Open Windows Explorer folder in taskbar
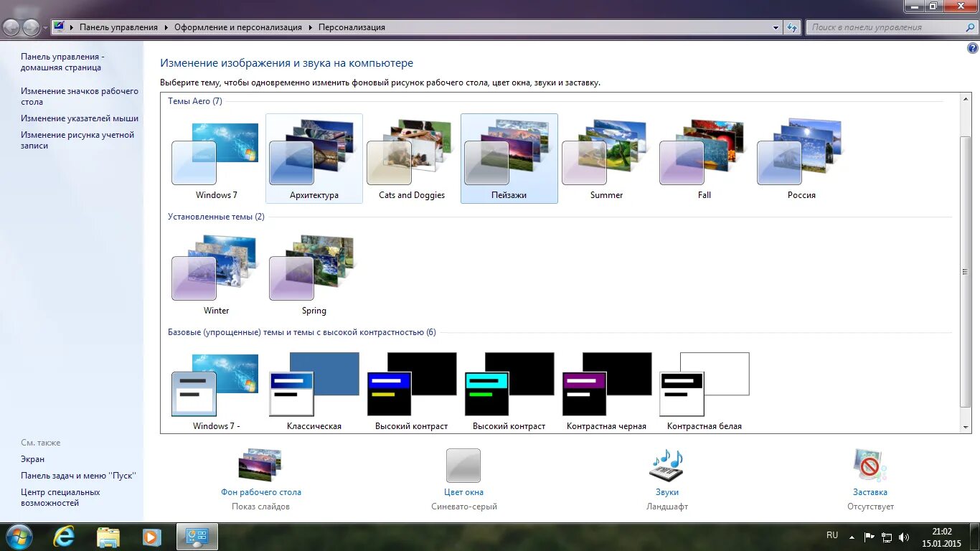 108,537
